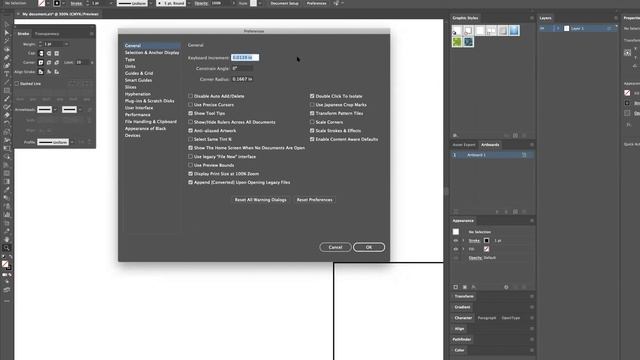Open Graphic Styles panel menu icon
640x360 pixels.
point(531,18)
